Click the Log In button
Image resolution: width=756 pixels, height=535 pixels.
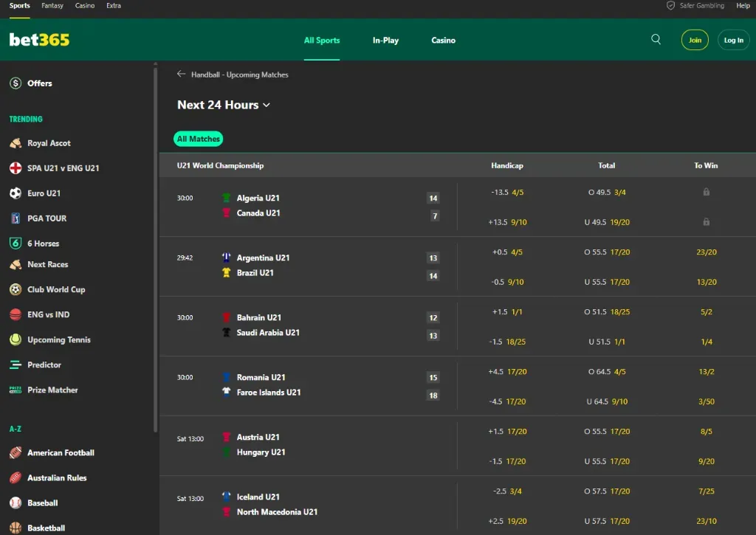pos(733,40)
